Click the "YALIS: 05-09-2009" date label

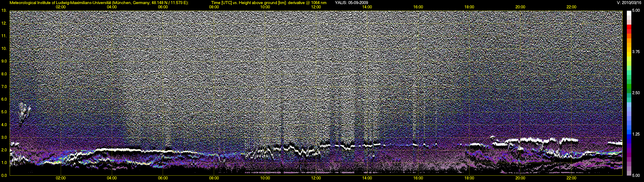[351, 3]
